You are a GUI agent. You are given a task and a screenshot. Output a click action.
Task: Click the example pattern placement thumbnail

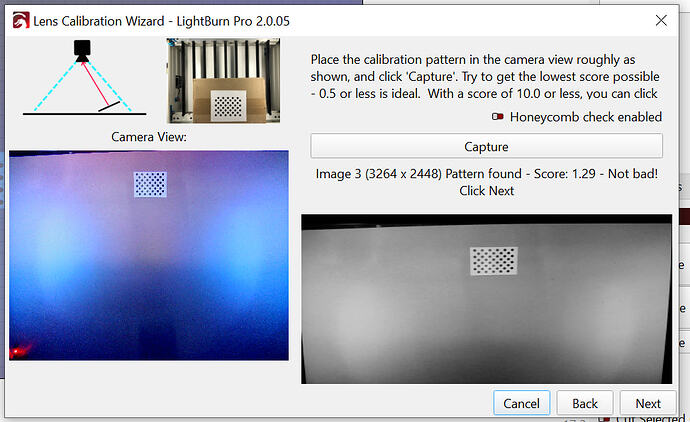(226, 80)
